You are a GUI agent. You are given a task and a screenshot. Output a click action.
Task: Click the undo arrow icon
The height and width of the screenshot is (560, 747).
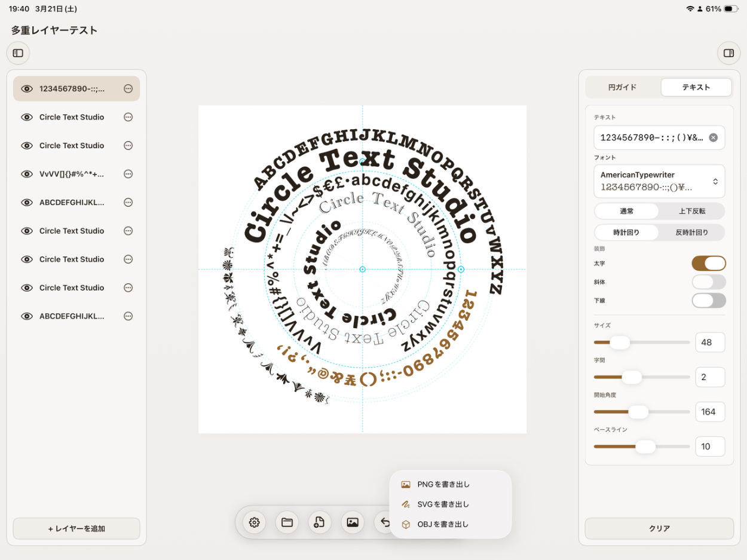[x=384, y=522]
